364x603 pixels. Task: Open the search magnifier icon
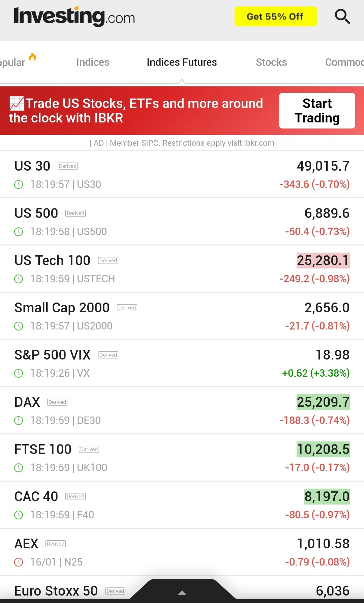[x=342, y=17]
